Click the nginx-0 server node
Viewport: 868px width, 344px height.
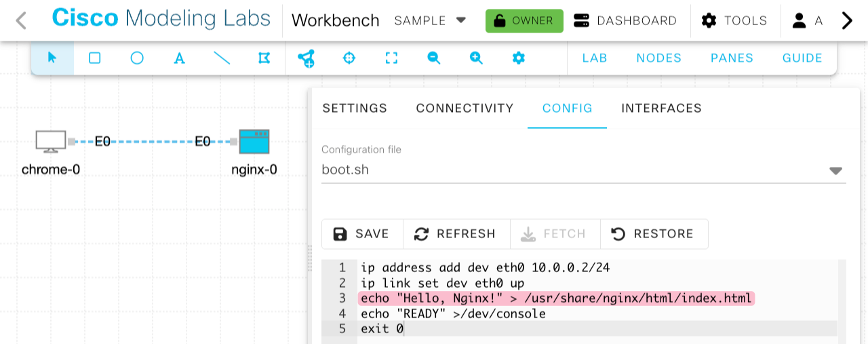(254, 142)
